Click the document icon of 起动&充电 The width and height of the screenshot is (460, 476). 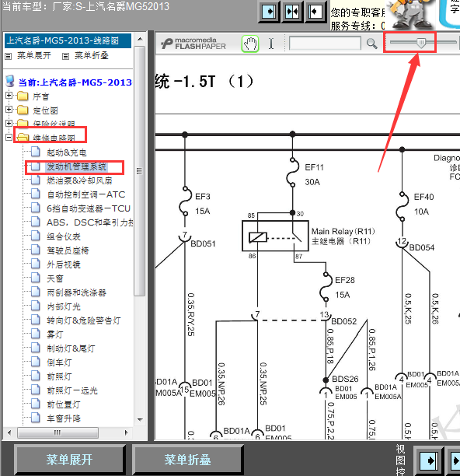click(36, 152)
